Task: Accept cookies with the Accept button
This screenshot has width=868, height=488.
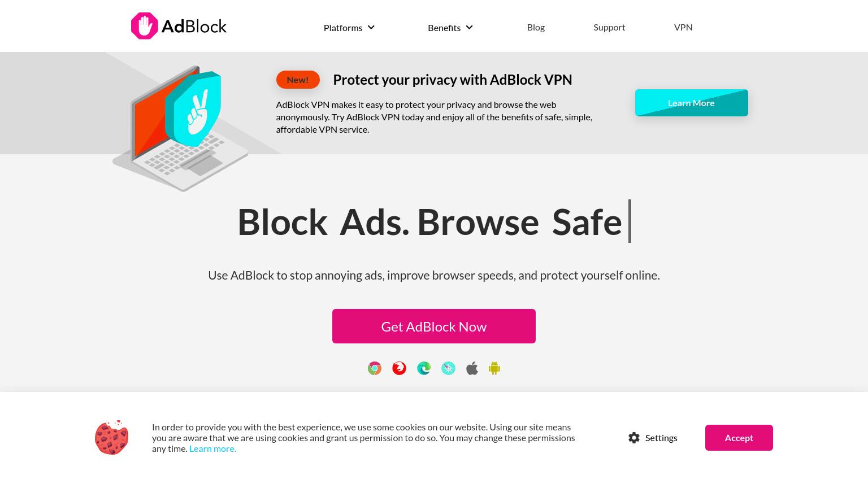Action: coord(739,438)
